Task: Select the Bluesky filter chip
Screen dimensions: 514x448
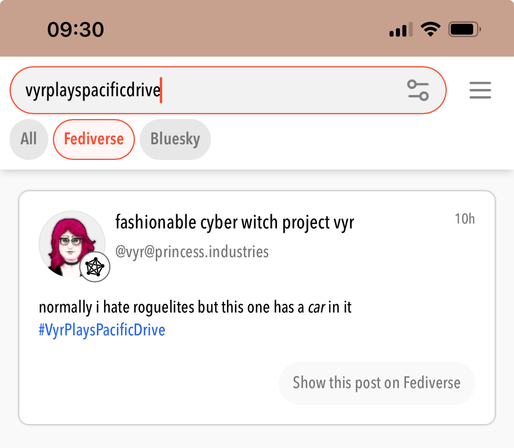Action: 175,139
